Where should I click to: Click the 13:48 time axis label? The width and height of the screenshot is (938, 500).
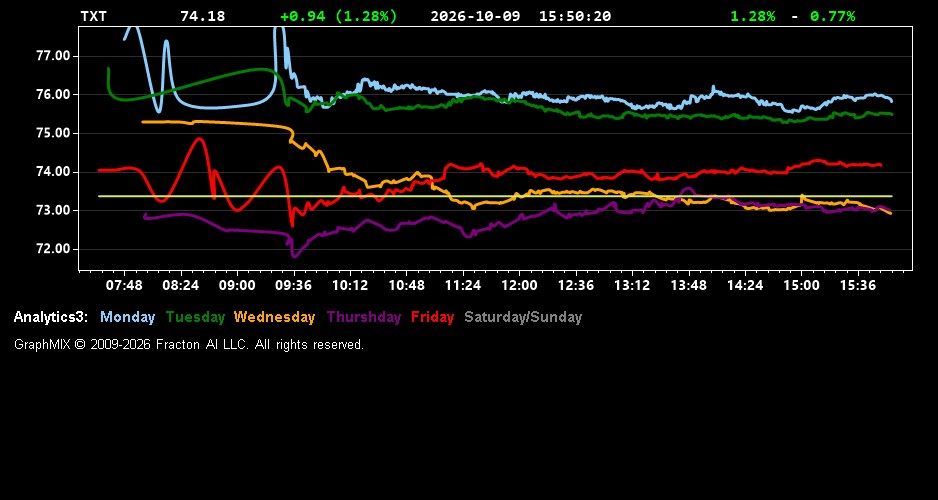[689, 286]
